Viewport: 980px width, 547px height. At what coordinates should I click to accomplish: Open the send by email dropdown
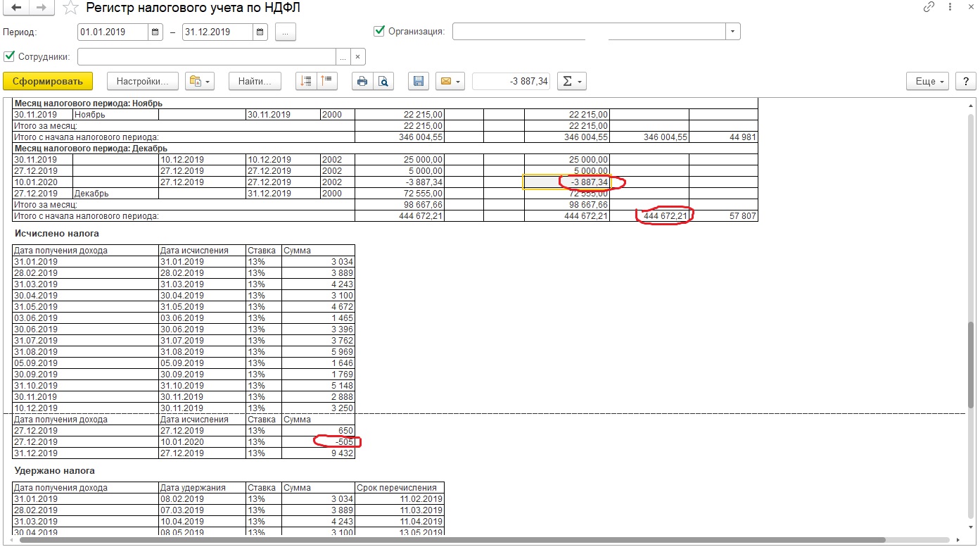[450, 81]
